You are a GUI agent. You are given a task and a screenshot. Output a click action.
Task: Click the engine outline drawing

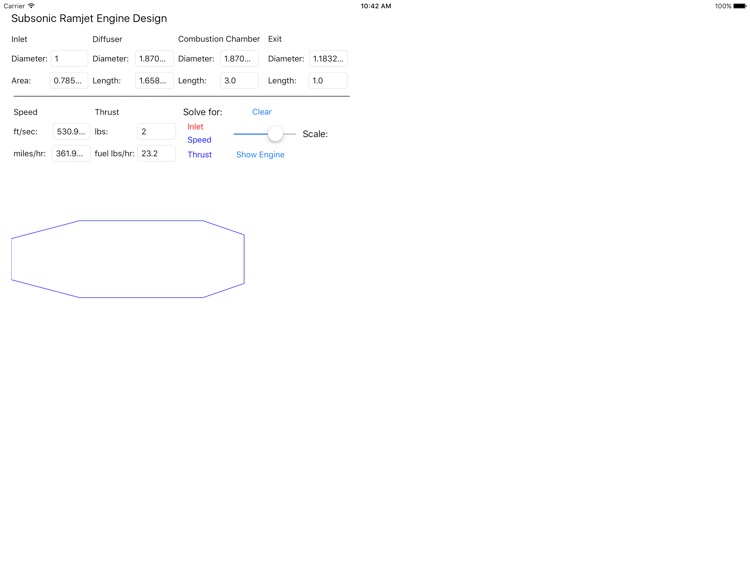pyautogui.click(x=128, y=259)
